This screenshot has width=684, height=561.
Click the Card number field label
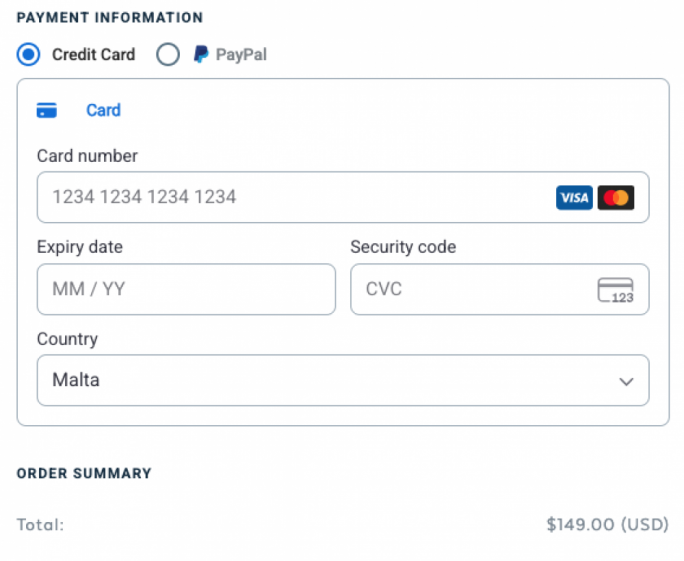point(87,156)
